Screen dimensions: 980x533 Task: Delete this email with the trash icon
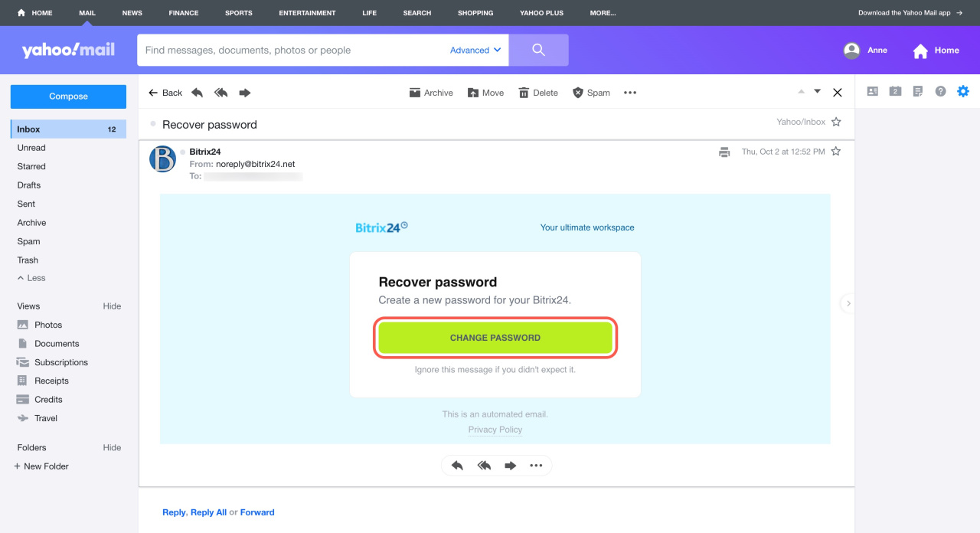coord(537,93)
